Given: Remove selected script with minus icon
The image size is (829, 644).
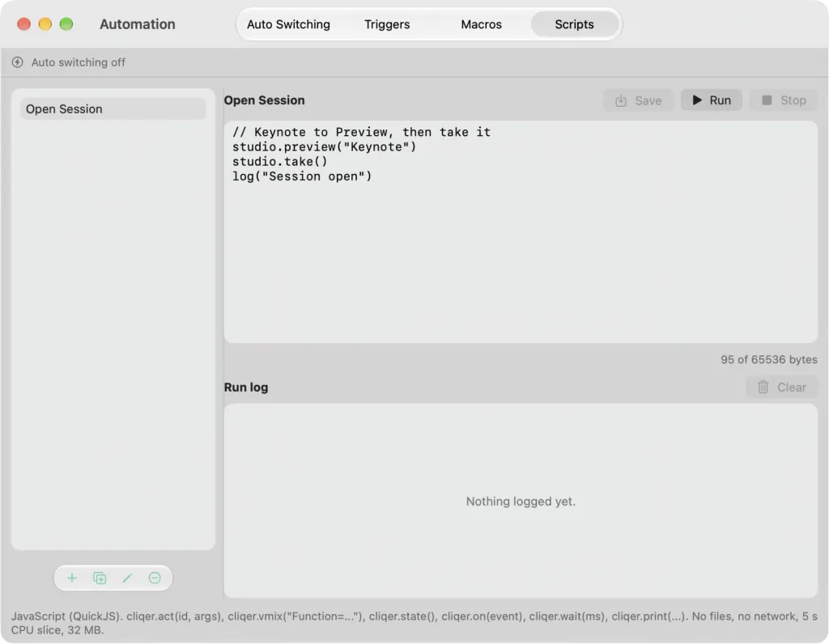Looking at the screenshot, I should [155, 578].
